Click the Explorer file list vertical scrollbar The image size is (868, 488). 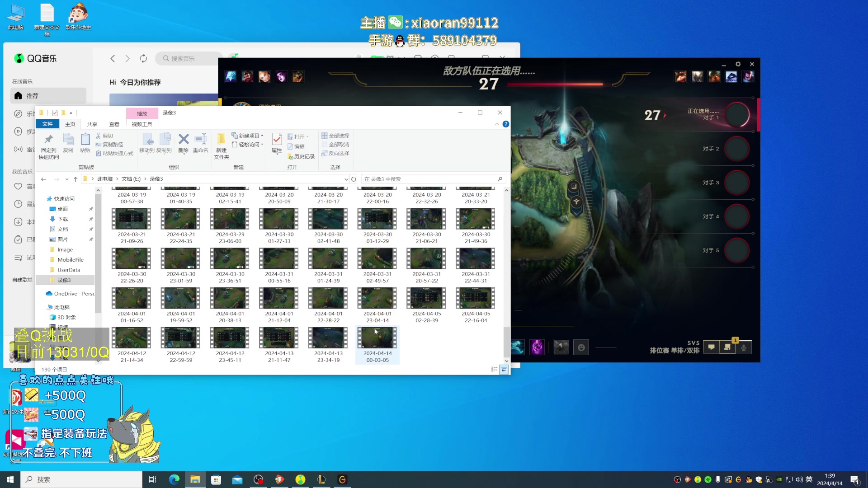[x=506, y=342]
